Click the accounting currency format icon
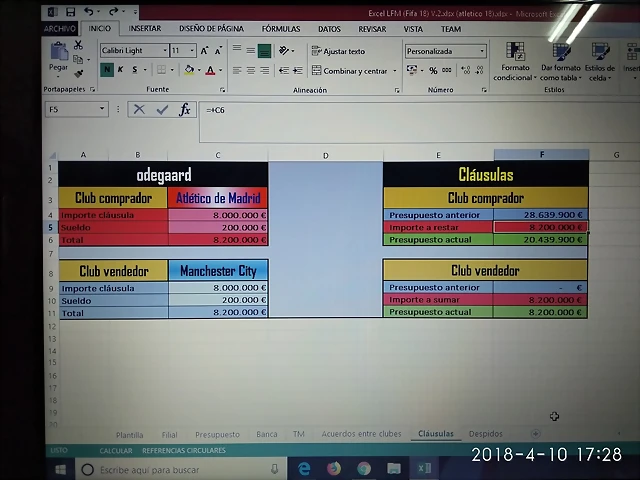The width and height of the screenshot is (640, 480). tap(412, 70)
